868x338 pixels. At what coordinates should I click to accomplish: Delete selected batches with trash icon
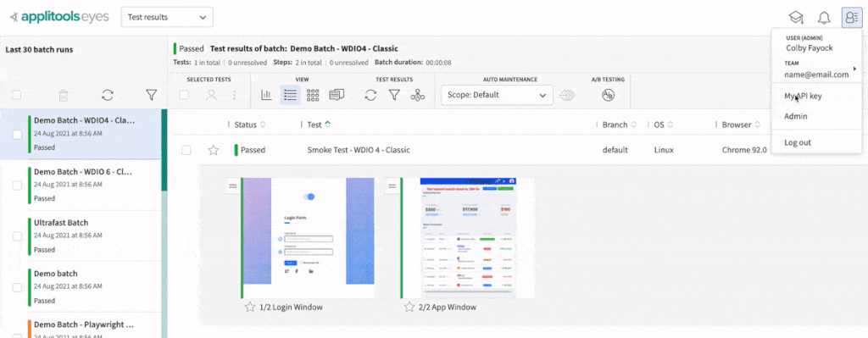click(64, 95)
